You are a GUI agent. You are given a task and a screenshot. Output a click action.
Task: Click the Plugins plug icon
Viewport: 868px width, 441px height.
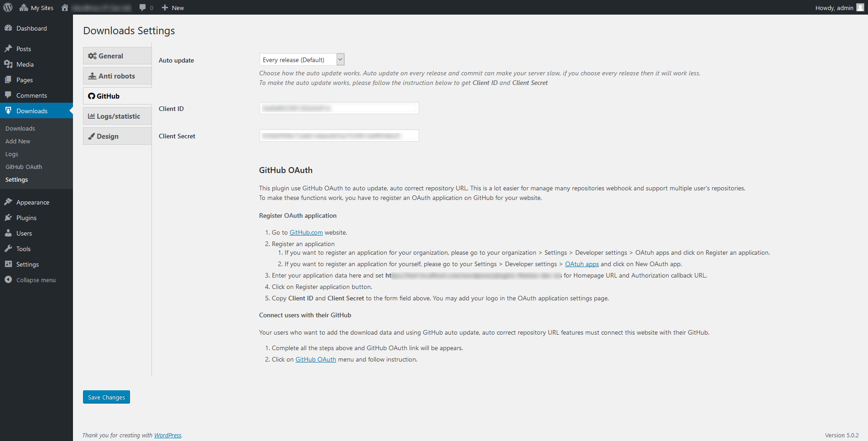(x=8, y=217)
